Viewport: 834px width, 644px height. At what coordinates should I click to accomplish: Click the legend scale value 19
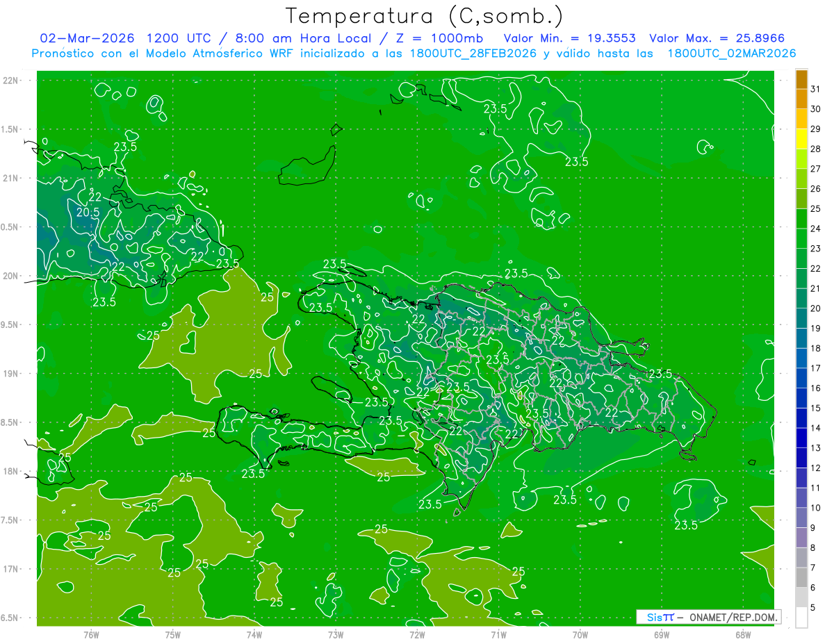[816, 328]
